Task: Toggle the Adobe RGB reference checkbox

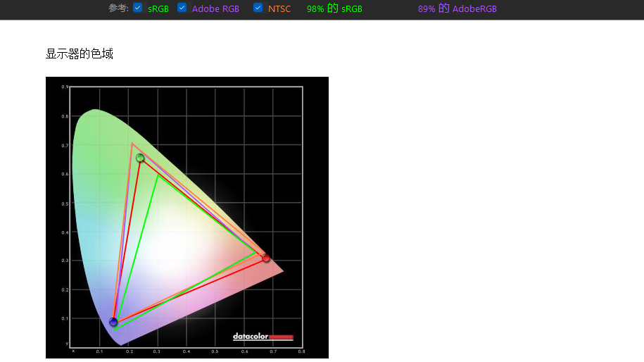Action: pos(182,8)
